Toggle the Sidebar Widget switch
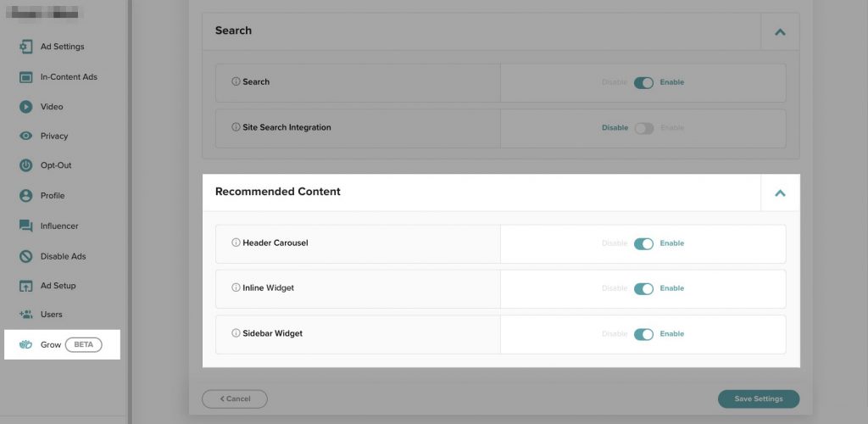 pos(643,334)
